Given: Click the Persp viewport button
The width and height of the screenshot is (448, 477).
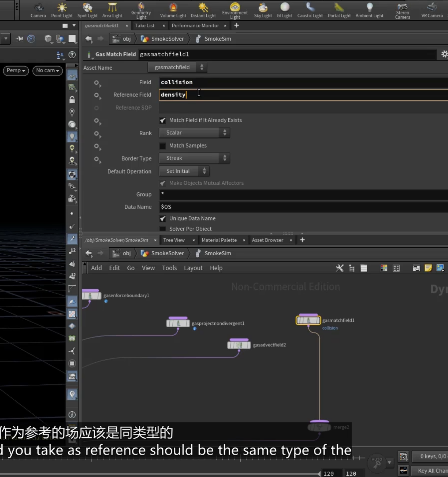Looking at the screenshot, I should click(x=16, y=70).
